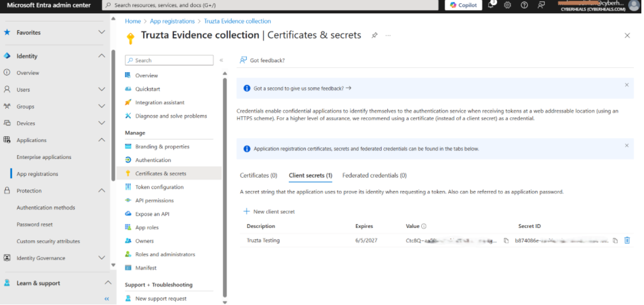Open the help question mark icon
Image resolution: width=644 pixels, height=305 pixels.
click(524, 5)
